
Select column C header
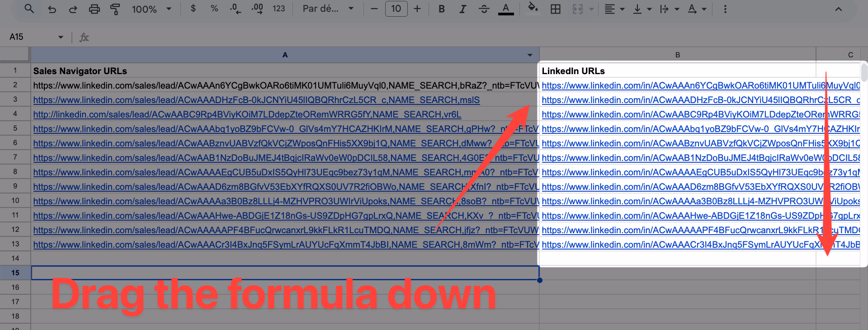pyautogui.click(x=850, y=55)
